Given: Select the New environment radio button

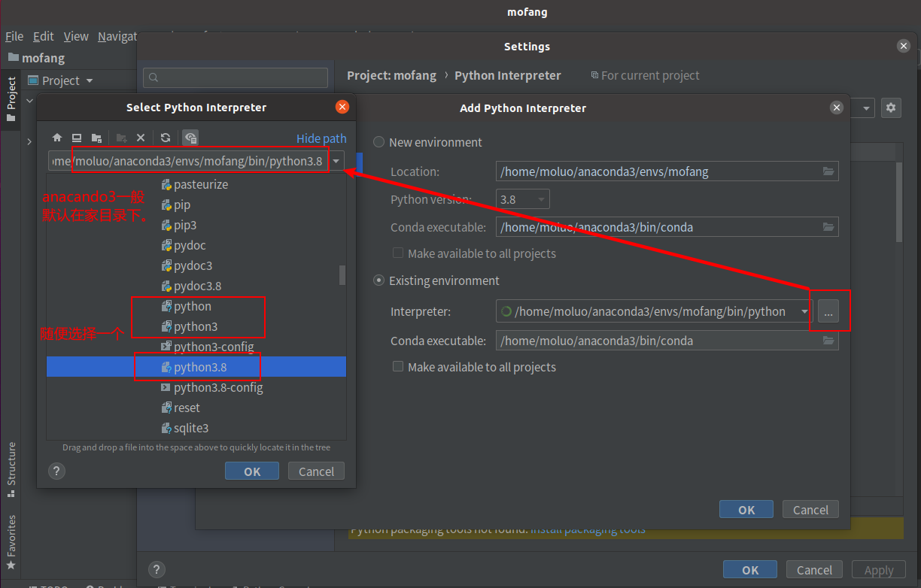Looking at the screenshot, I should 378,142.
